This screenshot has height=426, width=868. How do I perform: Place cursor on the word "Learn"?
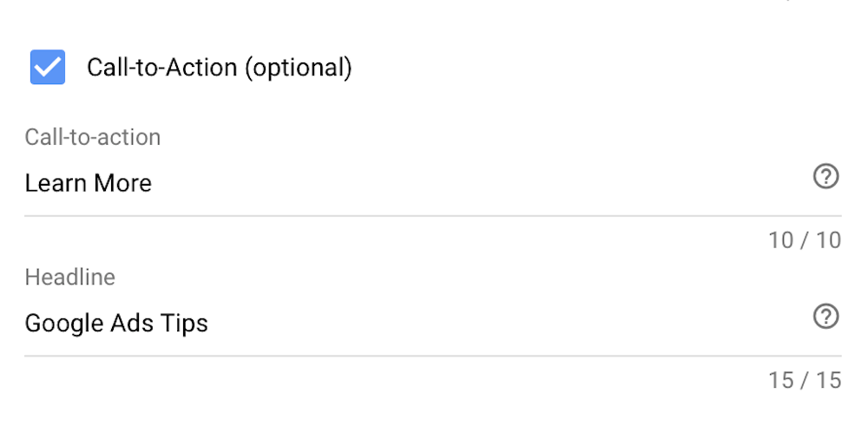pos(53,183)
